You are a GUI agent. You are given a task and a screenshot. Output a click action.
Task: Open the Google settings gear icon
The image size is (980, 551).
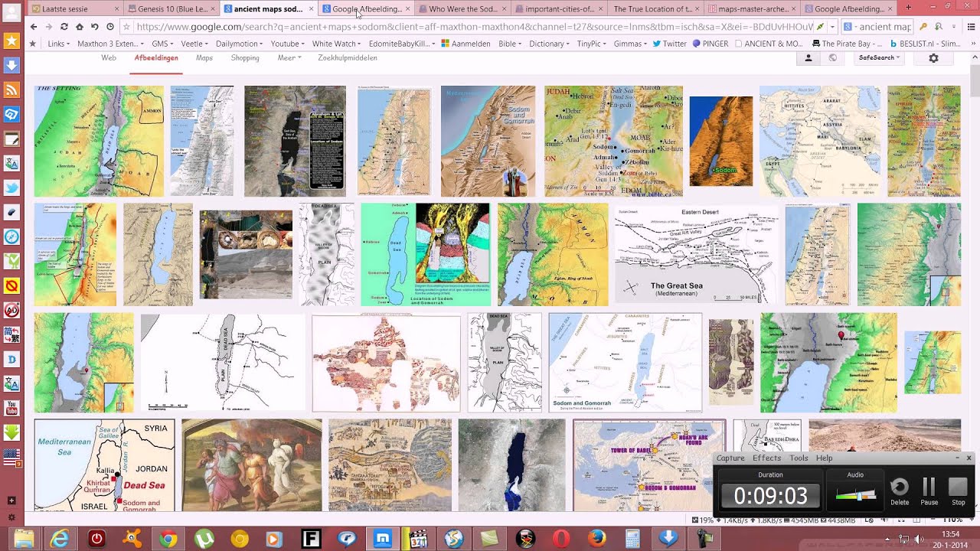point(933,58)
